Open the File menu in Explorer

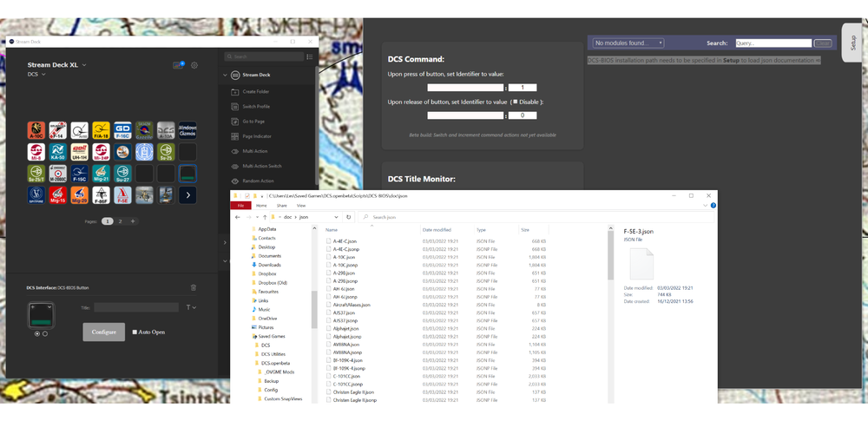(x=240, y=205)
